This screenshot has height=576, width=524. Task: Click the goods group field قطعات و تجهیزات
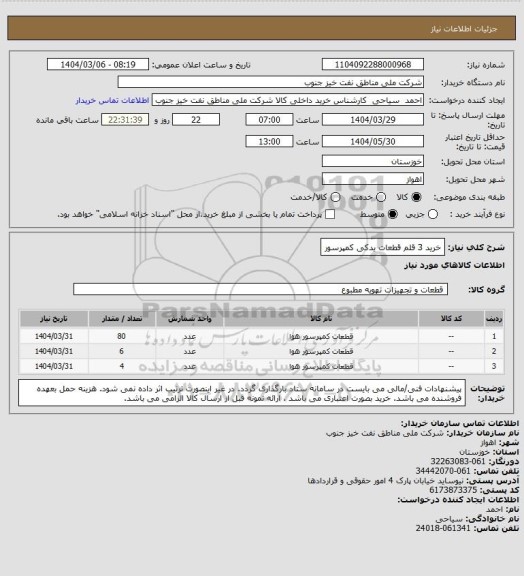260,289
